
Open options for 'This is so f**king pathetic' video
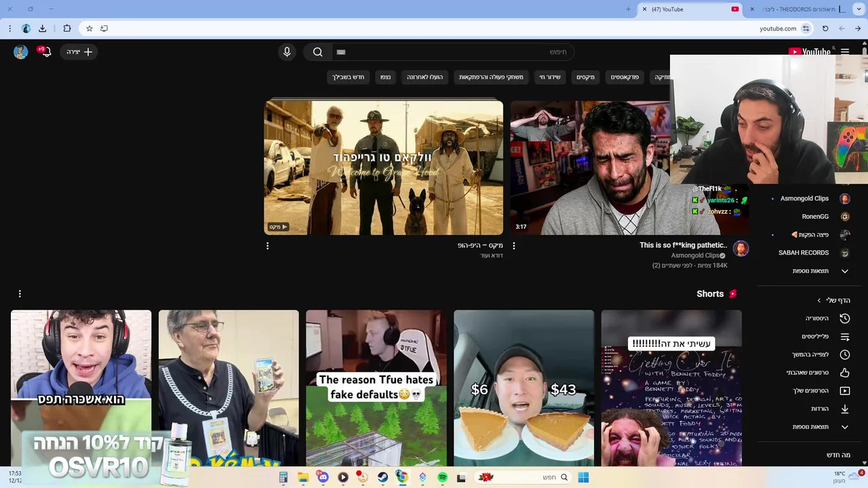click(513, 246)
